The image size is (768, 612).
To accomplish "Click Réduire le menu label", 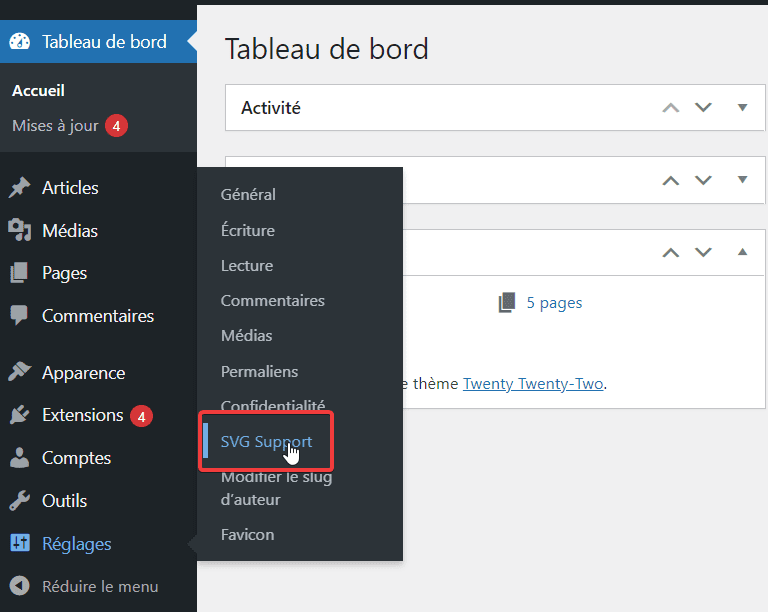I will 100,586.
